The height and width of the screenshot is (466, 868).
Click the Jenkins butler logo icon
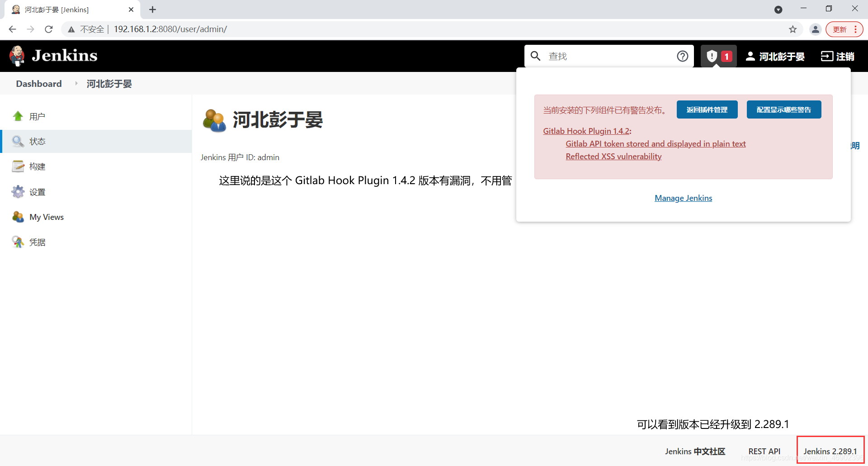pos(17,56)
